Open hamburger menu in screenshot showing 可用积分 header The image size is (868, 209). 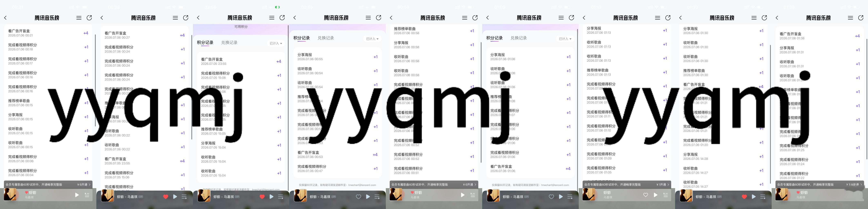click(x=272, y=18)
